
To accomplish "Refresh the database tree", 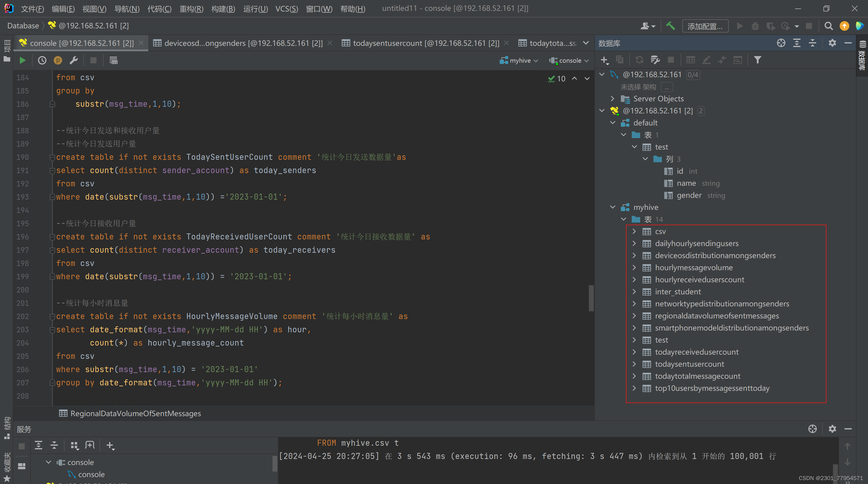I will pyautogui.click(x=640, y=60).
